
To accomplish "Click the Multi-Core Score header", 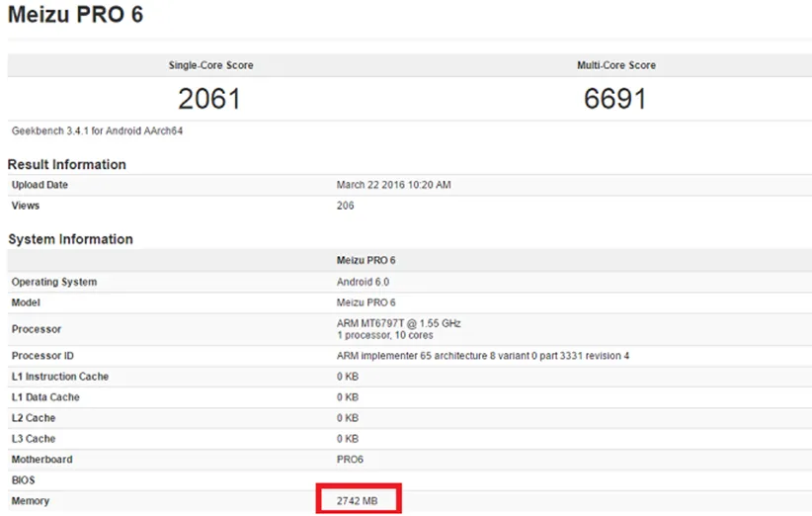I will (615, 65).
